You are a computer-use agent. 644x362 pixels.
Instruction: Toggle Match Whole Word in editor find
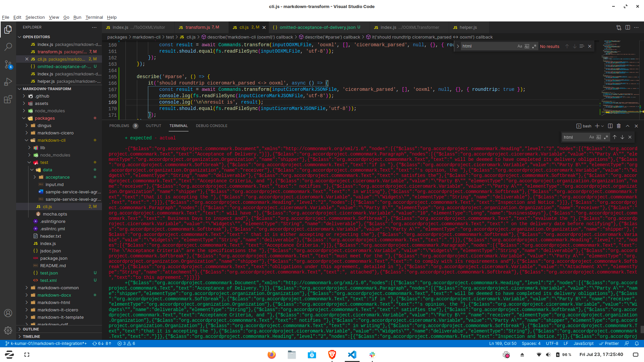(527, 46)
